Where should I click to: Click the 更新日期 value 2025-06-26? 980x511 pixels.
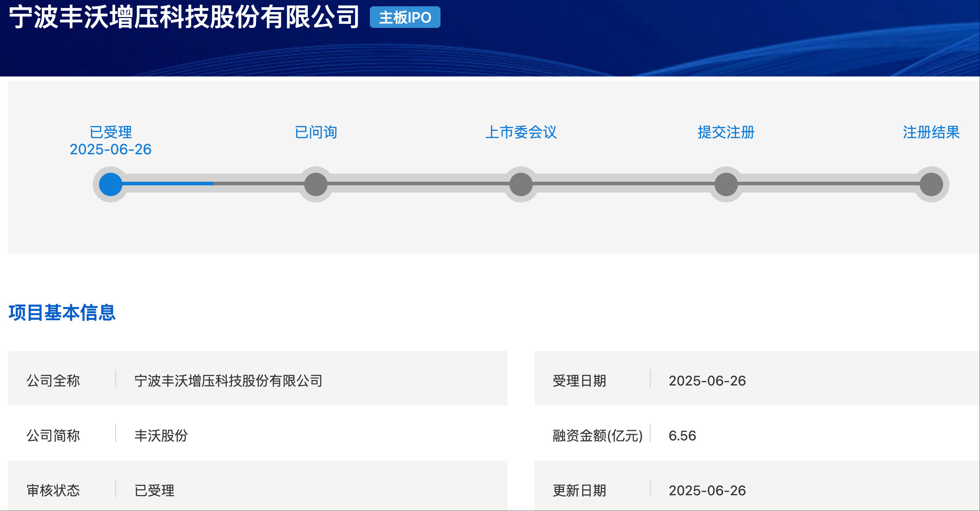tap(707, 490)
